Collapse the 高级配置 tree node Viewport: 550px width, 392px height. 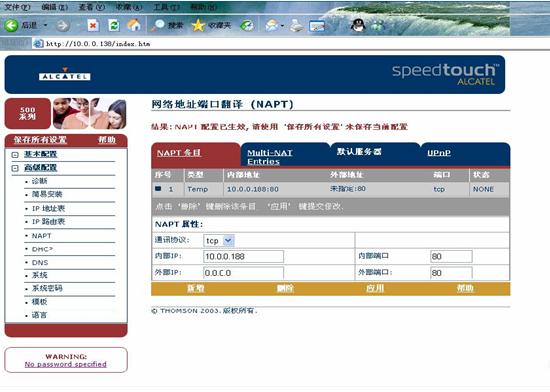[x=15, y=168]
